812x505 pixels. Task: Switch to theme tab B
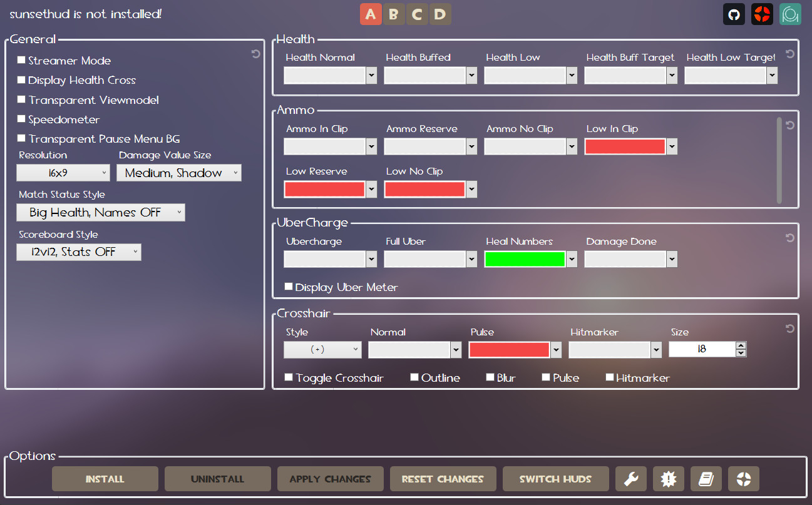point(394,14)
